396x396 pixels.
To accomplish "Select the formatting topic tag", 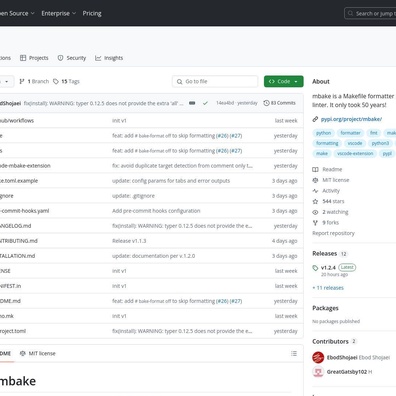I will pos(327,143).
